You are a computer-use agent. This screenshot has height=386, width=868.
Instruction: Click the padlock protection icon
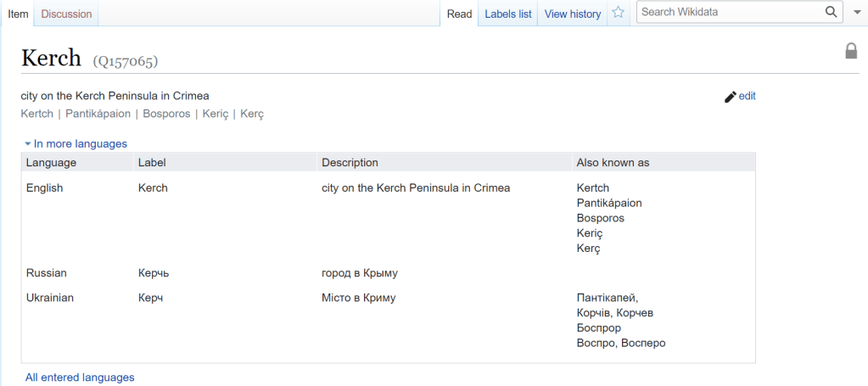coord(851,52)
